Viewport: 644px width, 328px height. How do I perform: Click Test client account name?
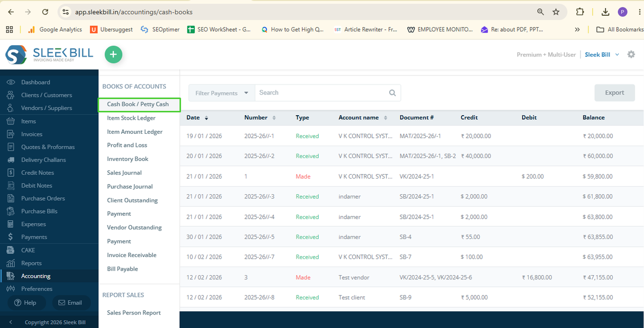click(352, 297)
